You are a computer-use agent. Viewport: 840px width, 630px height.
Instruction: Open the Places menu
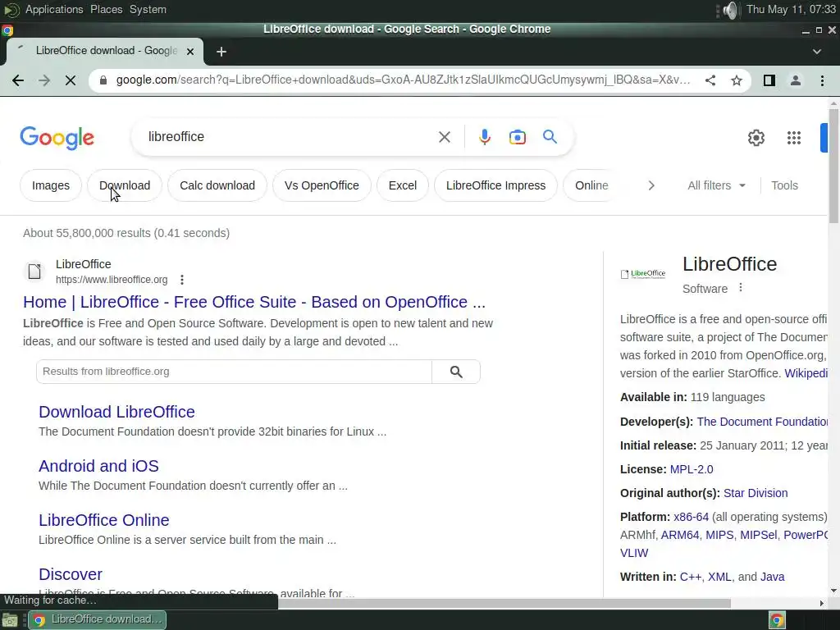pos(106,10)
